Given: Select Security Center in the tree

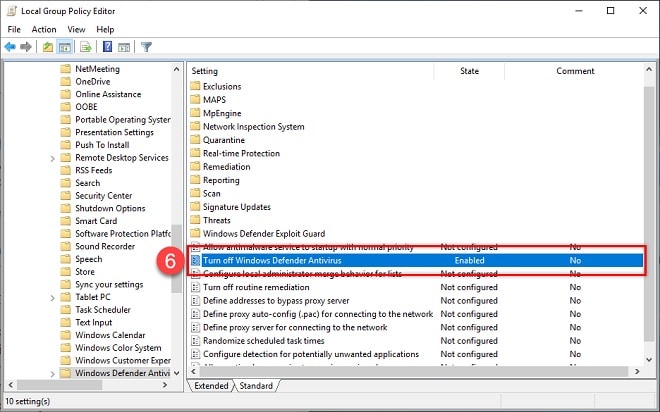Looking at the screenshot, I should tap(104, 195).
